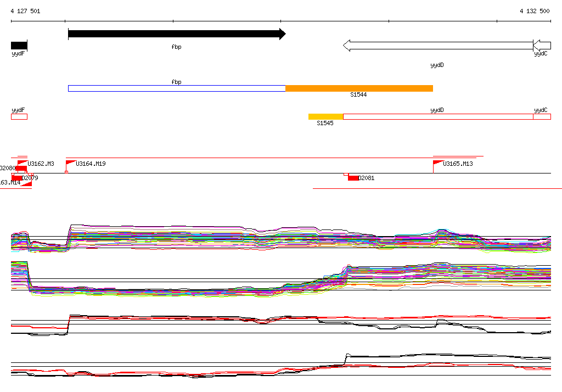
Task: Click the fbp label under black arrow
Action: click(x=176, y=47)
